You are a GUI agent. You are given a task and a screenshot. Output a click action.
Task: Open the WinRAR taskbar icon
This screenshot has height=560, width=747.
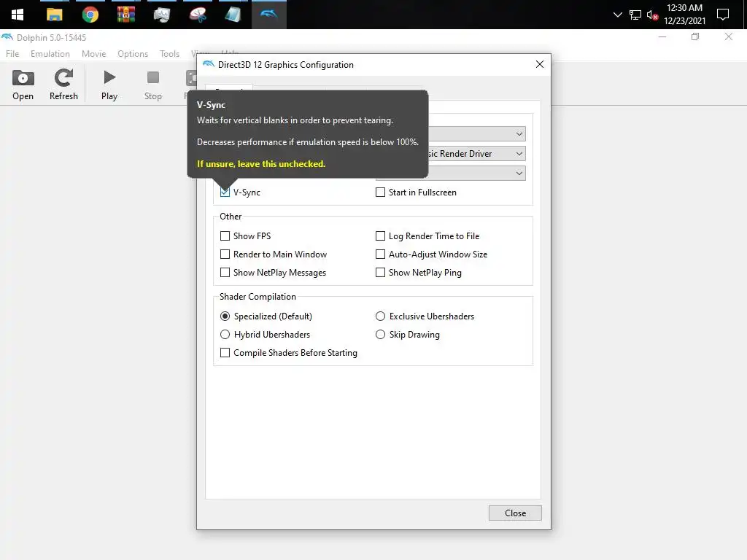tap(125, 15)
